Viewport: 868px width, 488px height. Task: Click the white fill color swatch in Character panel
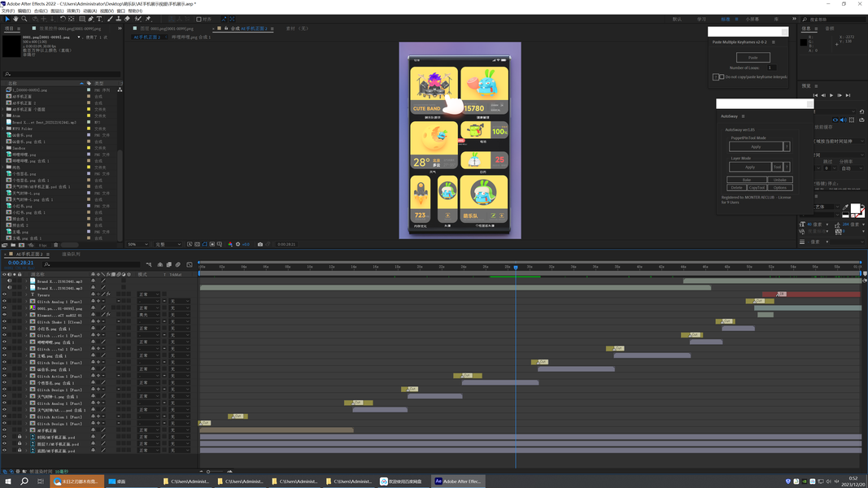(x=855, y=208)
